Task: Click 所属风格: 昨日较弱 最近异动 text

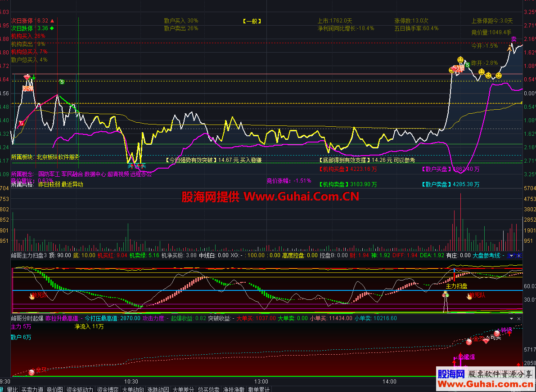Action: pos(47,184)
